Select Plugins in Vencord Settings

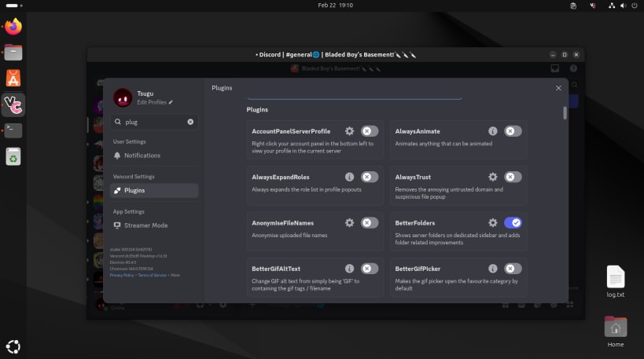click(154, 190)
